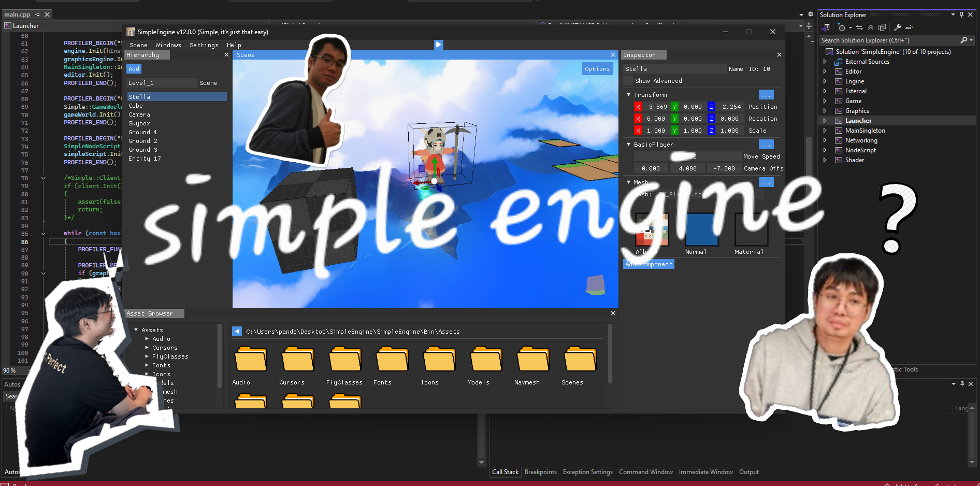Click Collapse All in Solution Explorer toolbar

click(x=871, y=27)
